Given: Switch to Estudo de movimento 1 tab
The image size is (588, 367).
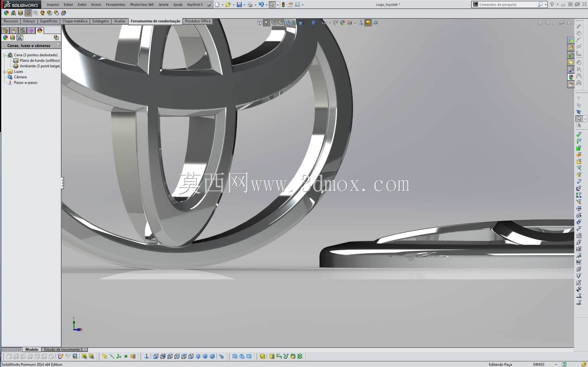Looking at the screenshot, I should [64, 349].
